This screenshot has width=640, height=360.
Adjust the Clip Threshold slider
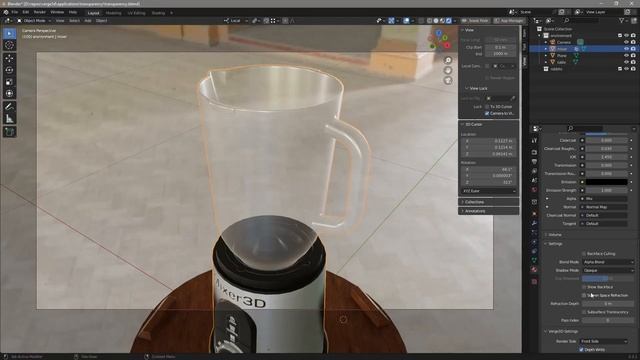(x=607, y=278)
